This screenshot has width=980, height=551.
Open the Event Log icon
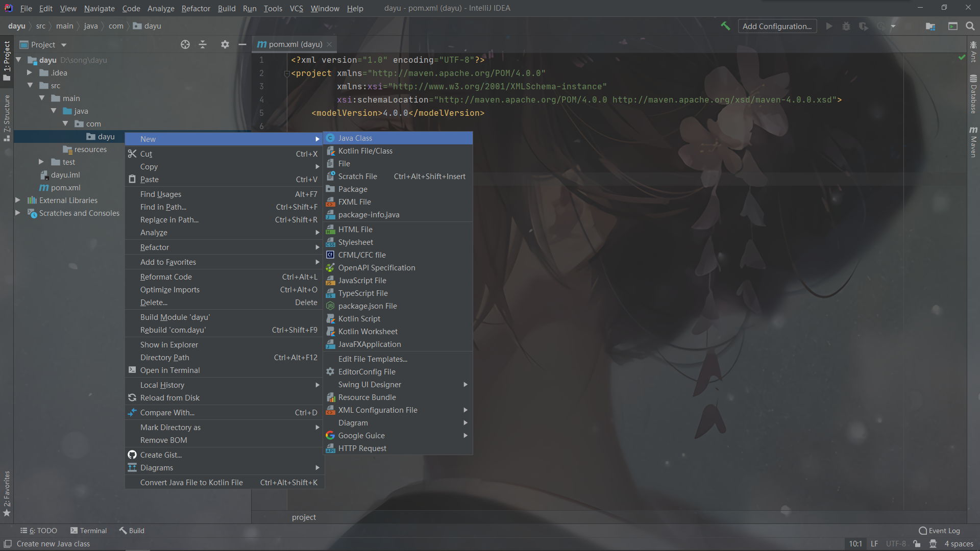pos(939,531)
